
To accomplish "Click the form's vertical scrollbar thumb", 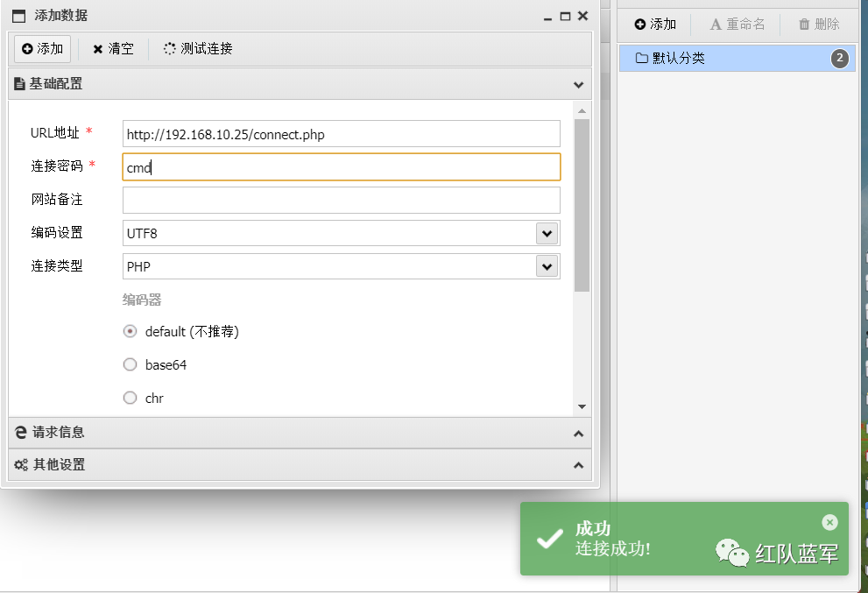I will pyautogui.click(x=582, y=205).
